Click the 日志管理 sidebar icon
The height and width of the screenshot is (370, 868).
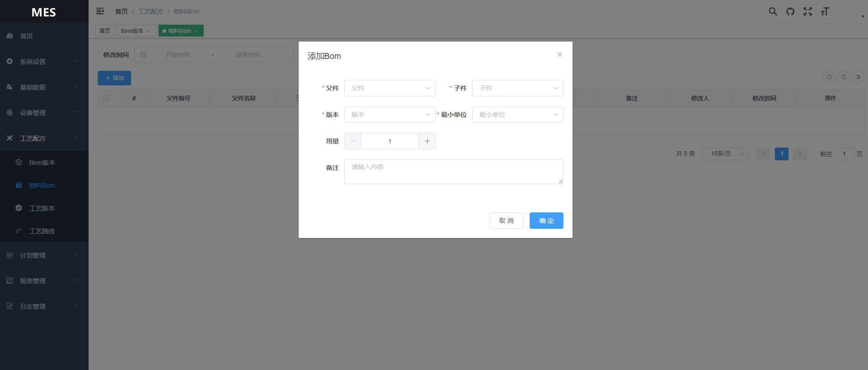pyautogui.click(x=10, y=306)
